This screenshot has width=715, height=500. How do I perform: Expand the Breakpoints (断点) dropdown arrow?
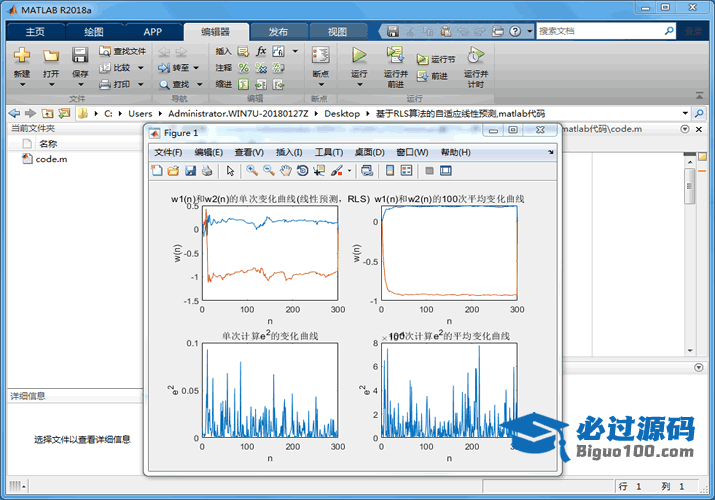click(x=321, y=84)
